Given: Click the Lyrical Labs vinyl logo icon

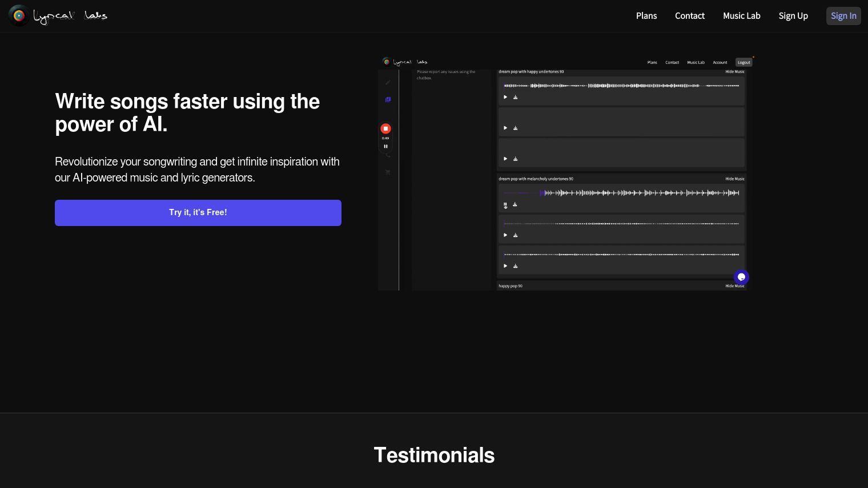Looking at the screenshot, I should (x=19, y=15).
